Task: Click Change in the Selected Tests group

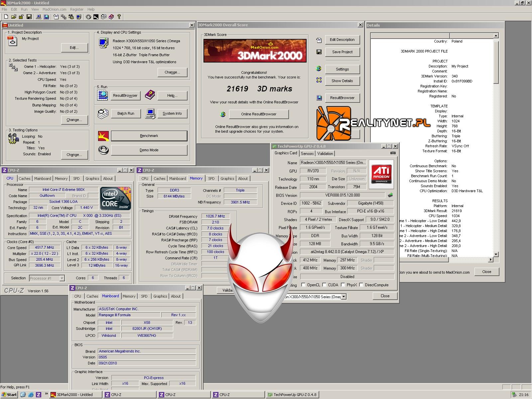Action: tap(74, 120)
